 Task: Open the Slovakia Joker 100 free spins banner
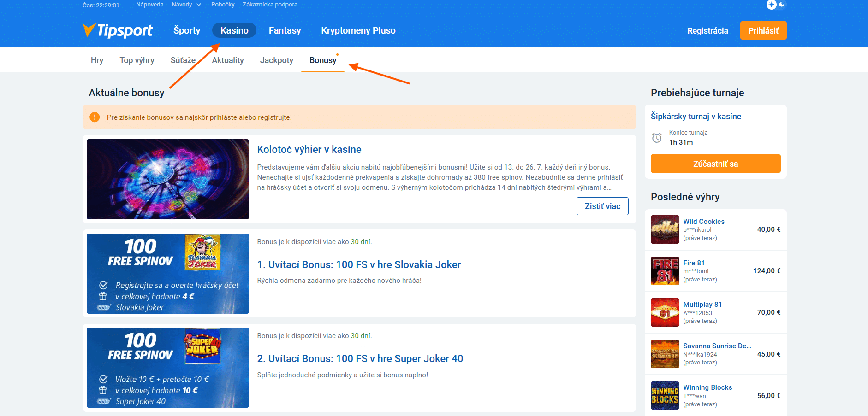tap(168, 274)
